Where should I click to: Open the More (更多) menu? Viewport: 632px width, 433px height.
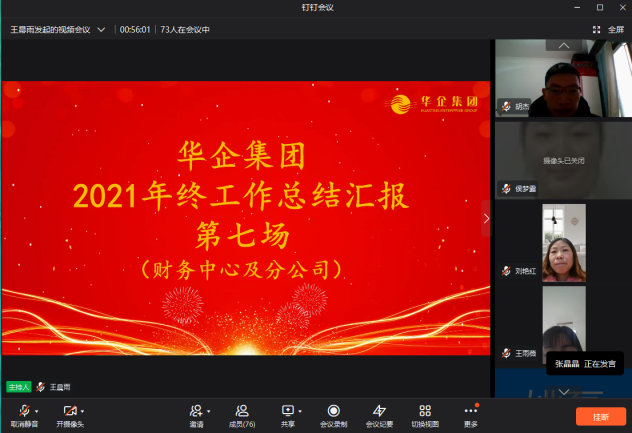(470, 411)
